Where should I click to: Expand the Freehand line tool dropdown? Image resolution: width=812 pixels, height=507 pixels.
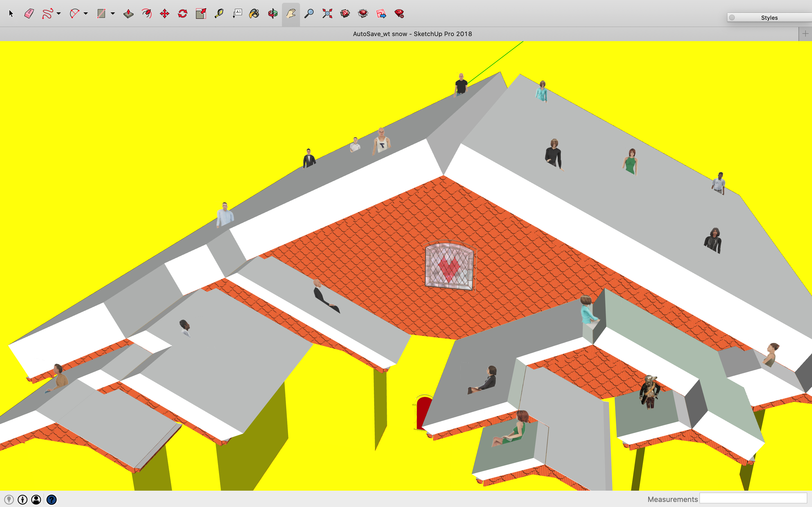pyautogui.click(x=59, y=14)
